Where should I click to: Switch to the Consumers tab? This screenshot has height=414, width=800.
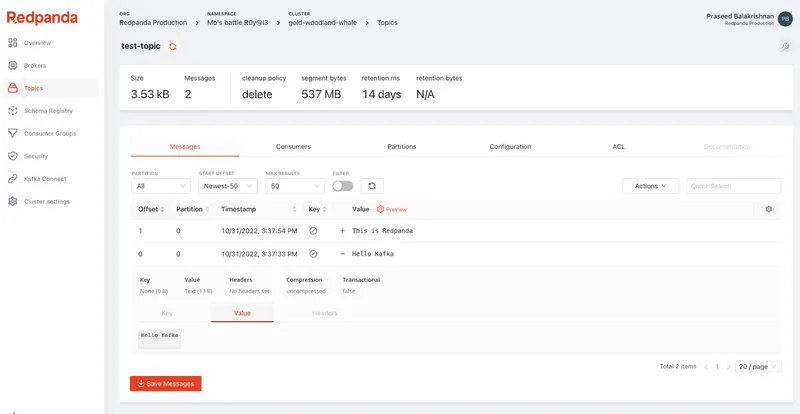click(293, 147)
